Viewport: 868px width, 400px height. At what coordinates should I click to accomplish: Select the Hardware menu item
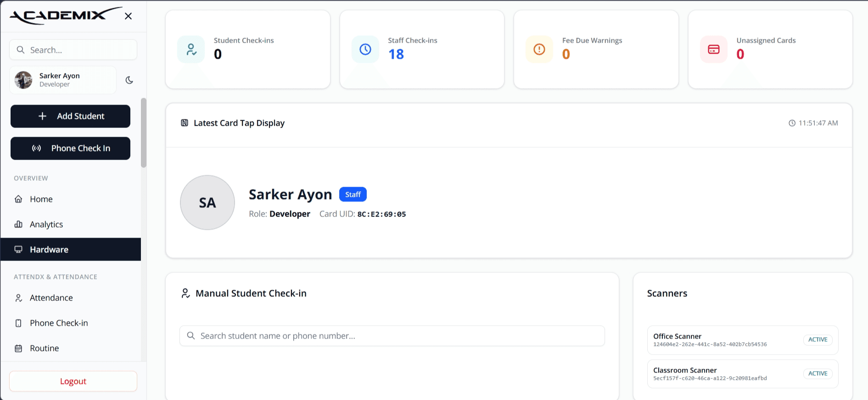point(71,250)
